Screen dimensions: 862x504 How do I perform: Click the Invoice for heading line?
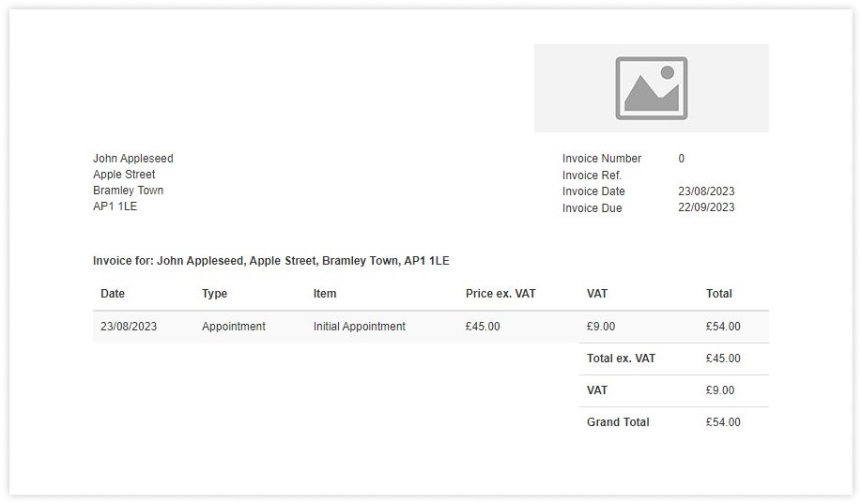click(x=270, y=261)
